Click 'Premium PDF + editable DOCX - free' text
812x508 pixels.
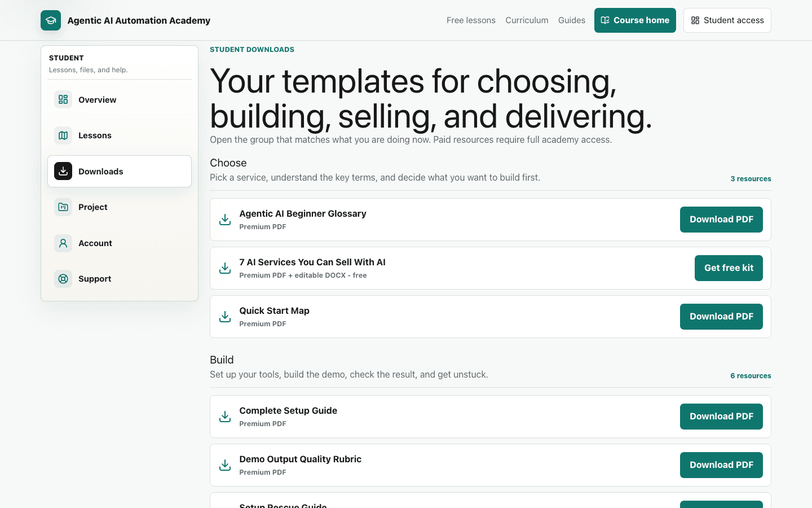click(x=303, y=275)
